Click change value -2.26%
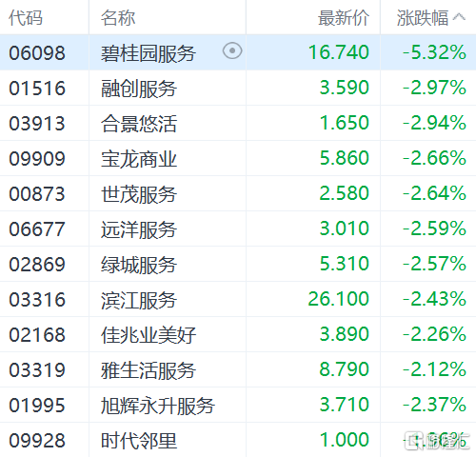This screenshot has height=457, width=476. click(434, 334)
